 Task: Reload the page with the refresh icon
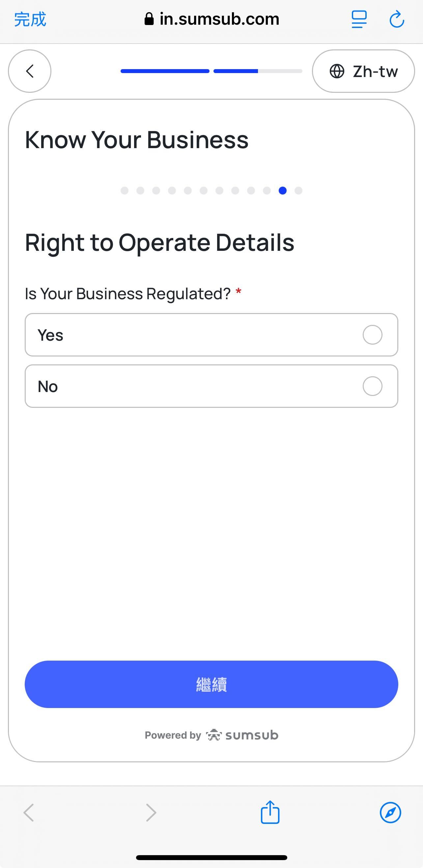click(x=397, y=19)
